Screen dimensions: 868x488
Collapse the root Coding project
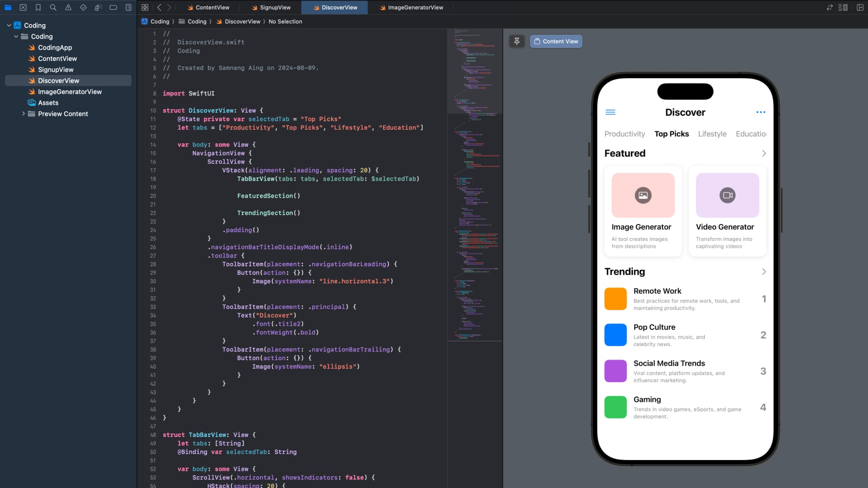click(9, 25)
